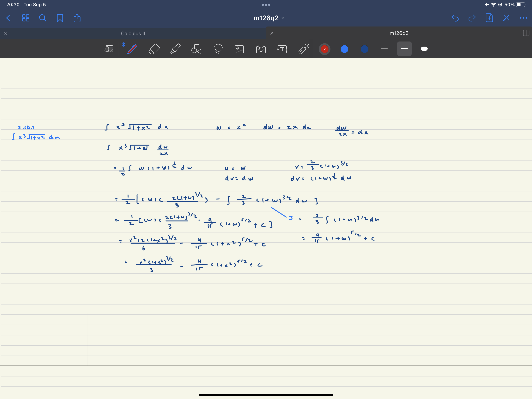Screen dimensions: 532x399
Task: Go back with the left arrow
Action: click(x=8, y=18)
